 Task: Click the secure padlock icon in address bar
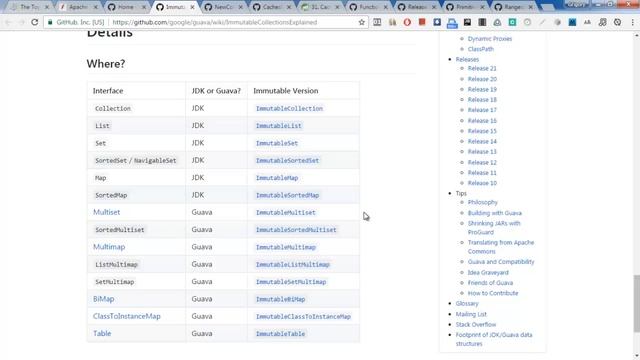(x=50, y=22)
